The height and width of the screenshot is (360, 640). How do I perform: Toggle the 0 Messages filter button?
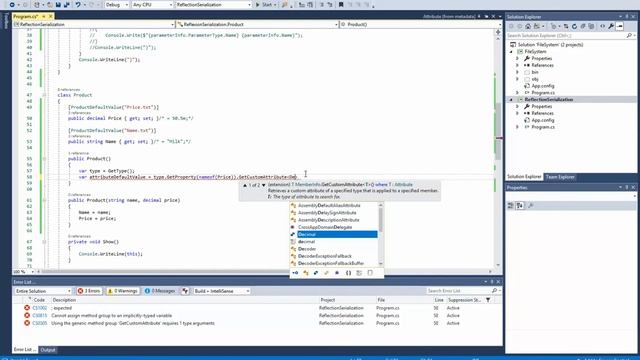[160, 291]
